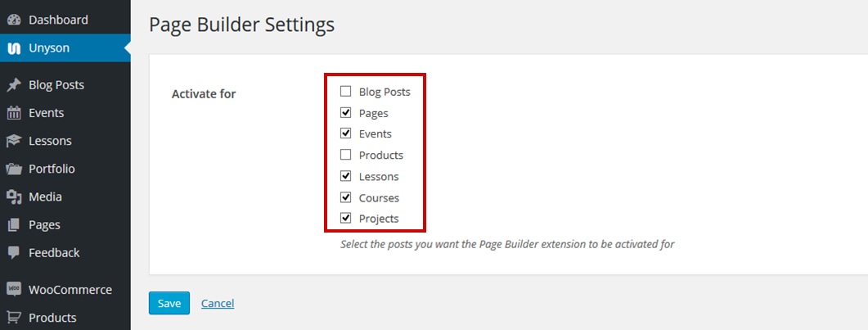Screen dimensions: 868x330
Task: Click the Products shopping cart icon
Action: point(14,318)
